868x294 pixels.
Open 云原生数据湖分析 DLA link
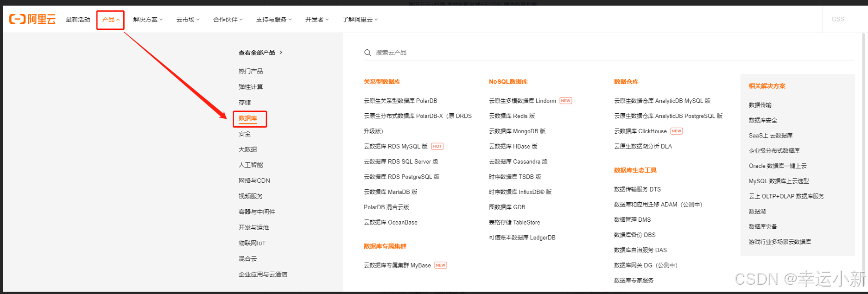643,147
